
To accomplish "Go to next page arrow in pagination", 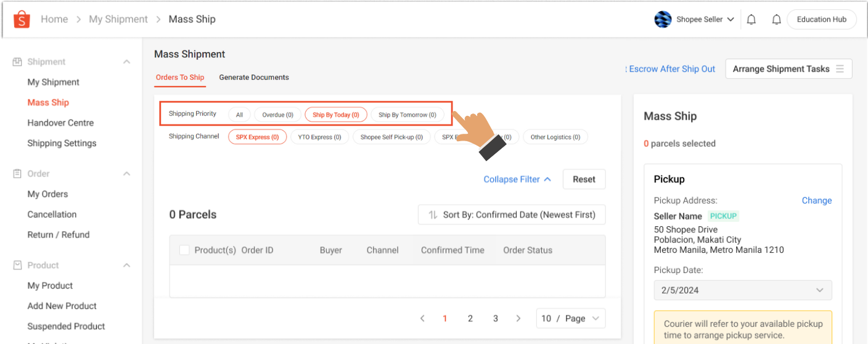I will (518, 319).
